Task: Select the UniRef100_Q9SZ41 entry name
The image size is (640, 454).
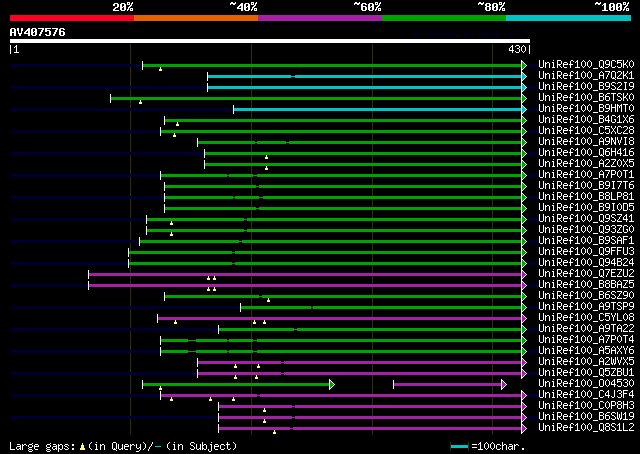Action: 586,219
